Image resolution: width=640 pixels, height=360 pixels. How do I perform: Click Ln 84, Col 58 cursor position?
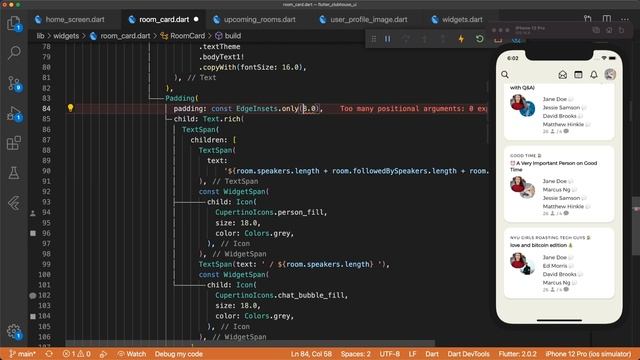311,354
